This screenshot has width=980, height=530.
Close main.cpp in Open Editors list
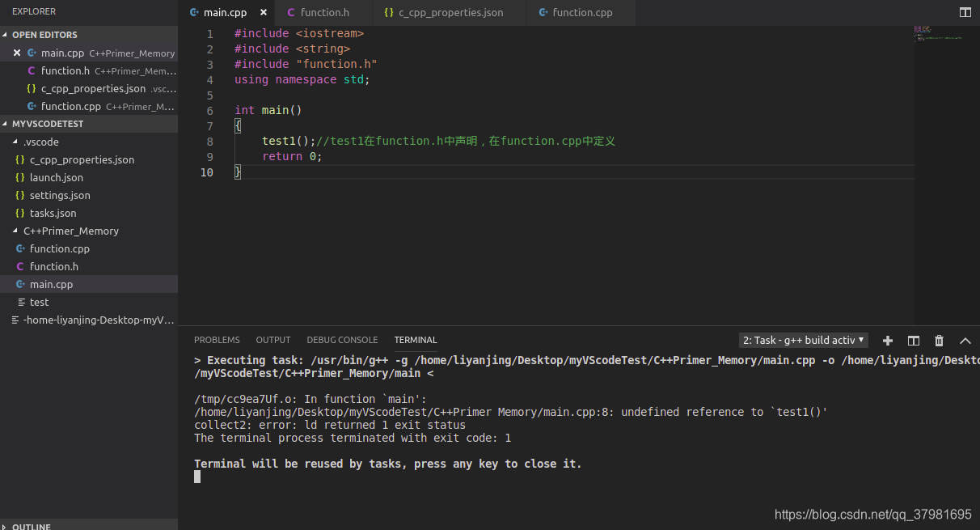(x=17, y=53)
